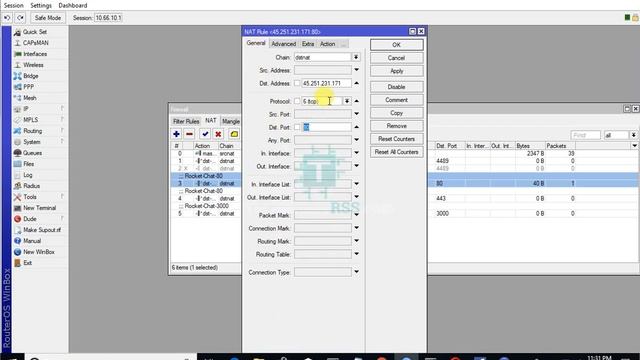This screenshot has height=360, width=640.
Task: Click Reset All Counters button
Action: coord(396,152)
